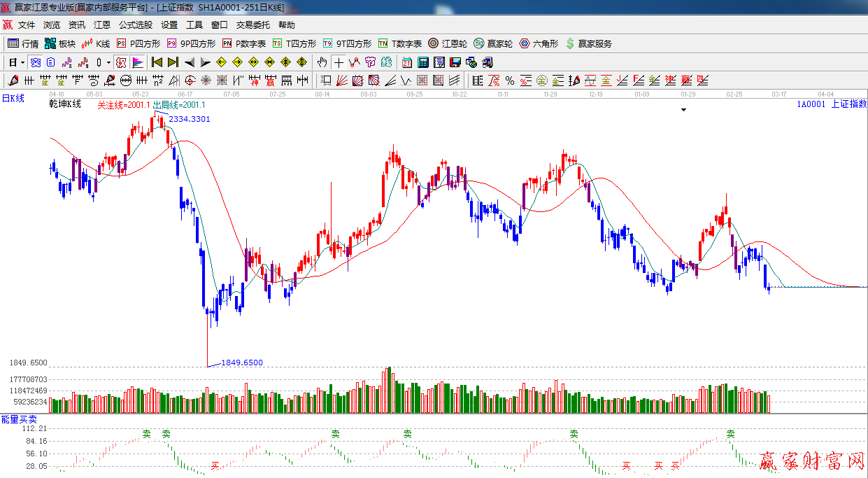
Task: Expand the candlestick style dropdown arrow
Action: tap(108, 62)
